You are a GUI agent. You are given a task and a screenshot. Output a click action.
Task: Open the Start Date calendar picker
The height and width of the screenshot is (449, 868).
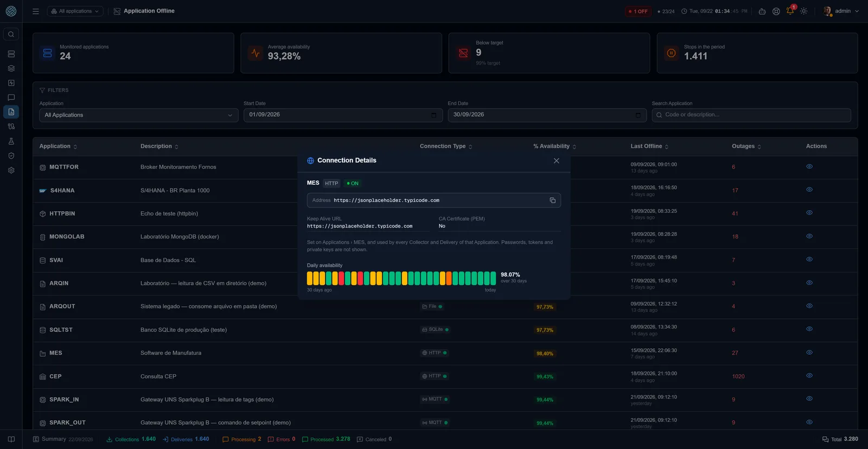(433, 115)
